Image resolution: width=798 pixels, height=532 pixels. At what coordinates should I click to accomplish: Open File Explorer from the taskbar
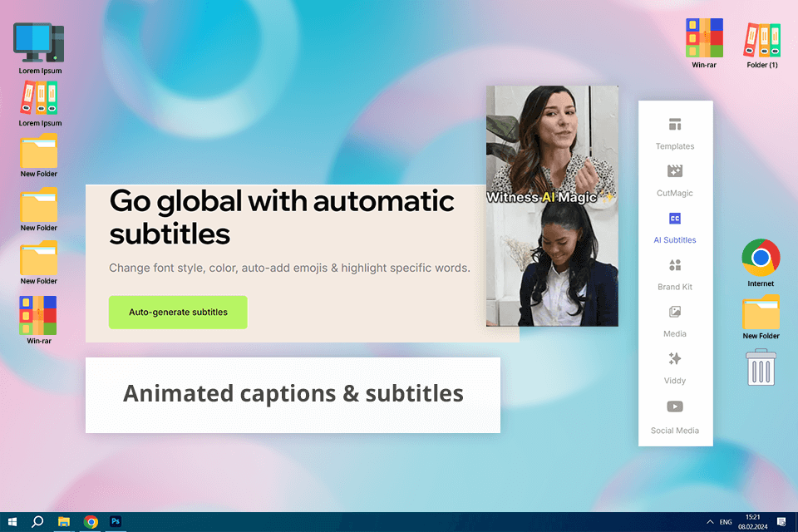click(x=64, y=522)
